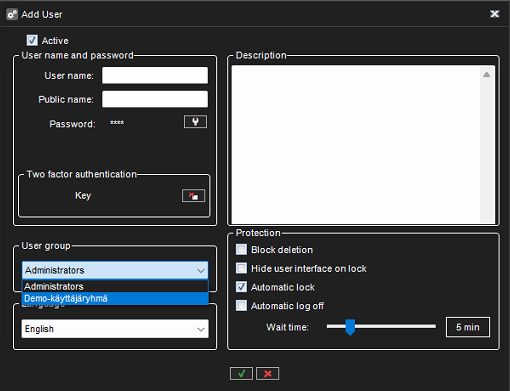Select Administrators from the group list

coord(115,286)
